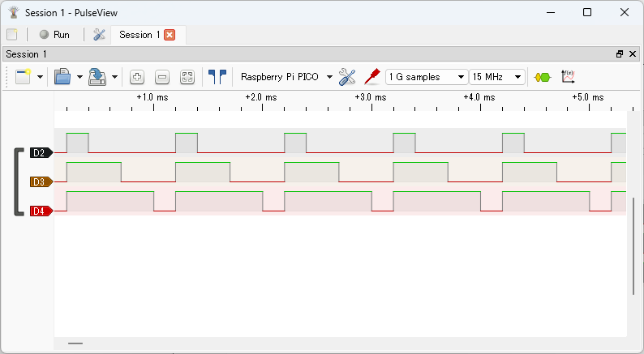Expand the new view dropdown arrow

point(40,77)
